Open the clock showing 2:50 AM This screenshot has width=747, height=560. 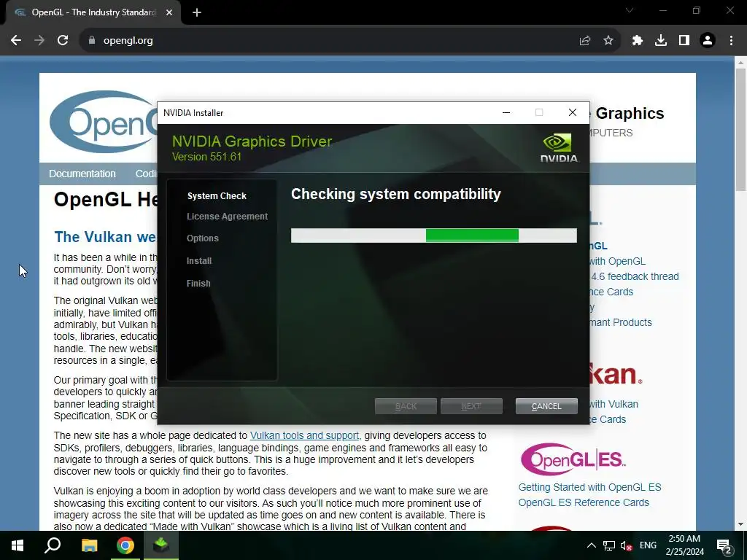tap(684, 545)
